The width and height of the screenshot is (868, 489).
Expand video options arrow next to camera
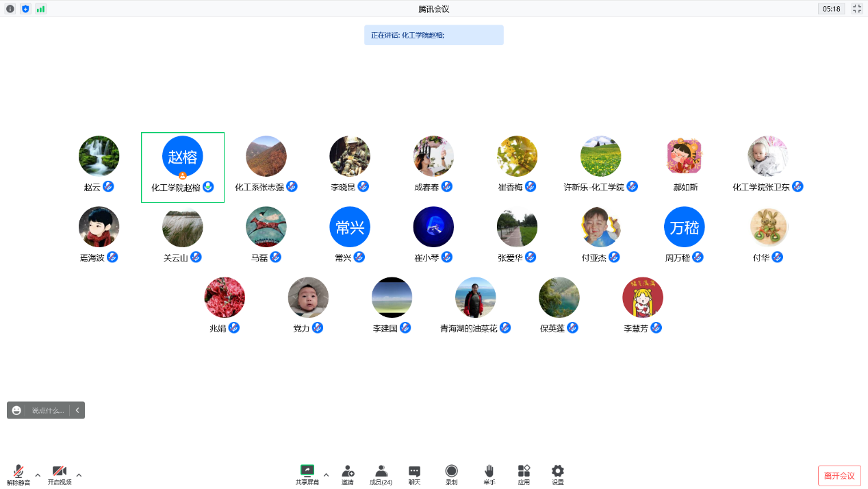(x=79, y=475)
